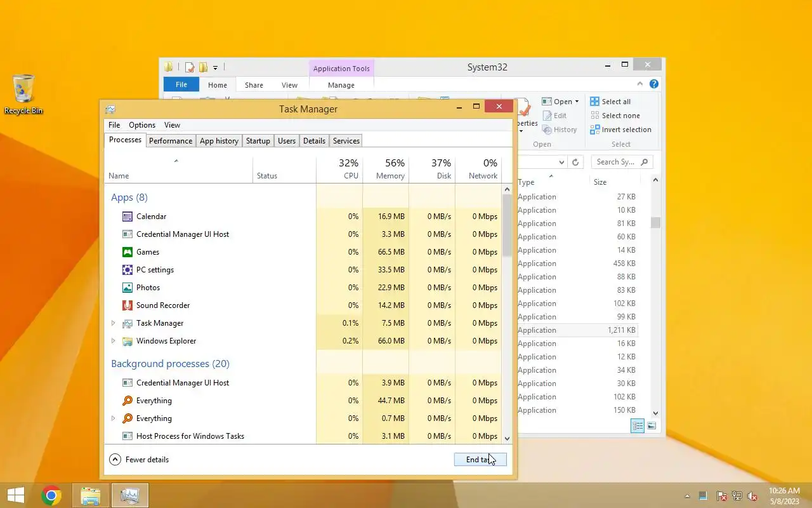The image size is (812, 508).
Task: Click the Sound Recorder icon
Action: tap(128, 305)
